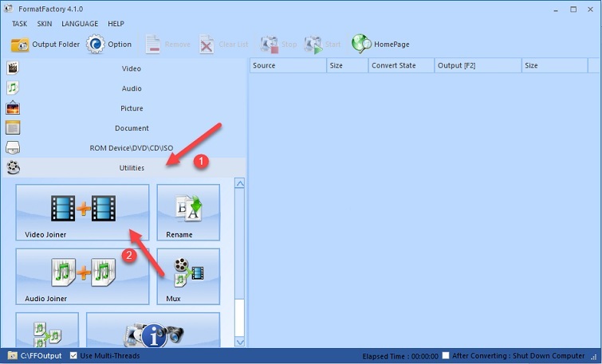Open the Audio Joiner utility
Image resolution: width=602 pixels, height=364 pixels.
(x=82, y=276)
